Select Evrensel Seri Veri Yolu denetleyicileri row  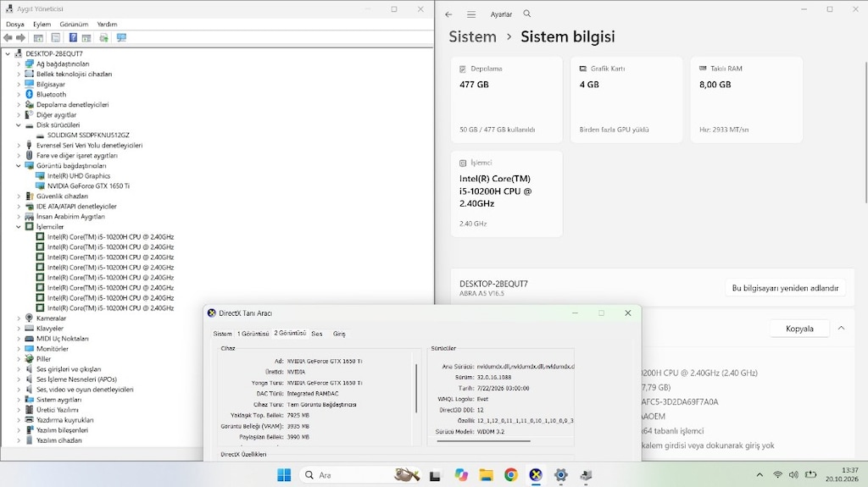coord(89,146)
